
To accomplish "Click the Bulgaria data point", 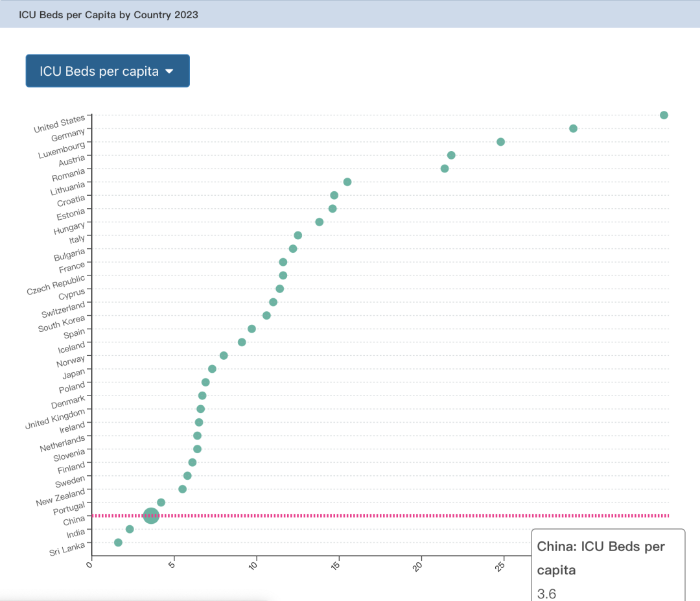I will click(x=293, y=249).
